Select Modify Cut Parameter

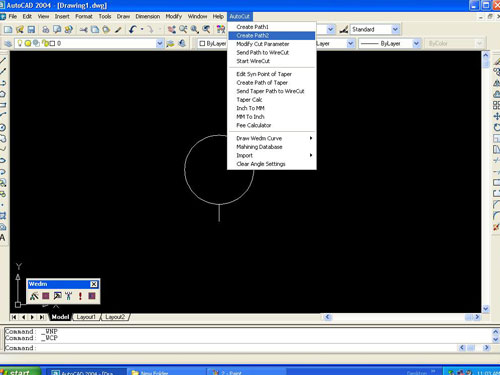tap(272, 44)
